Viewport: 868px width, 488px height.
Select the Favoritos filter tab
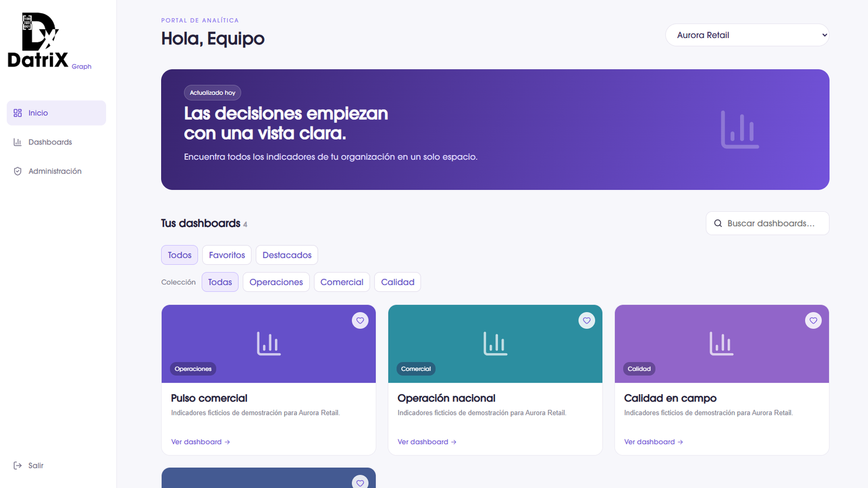(x=227, y=255)
